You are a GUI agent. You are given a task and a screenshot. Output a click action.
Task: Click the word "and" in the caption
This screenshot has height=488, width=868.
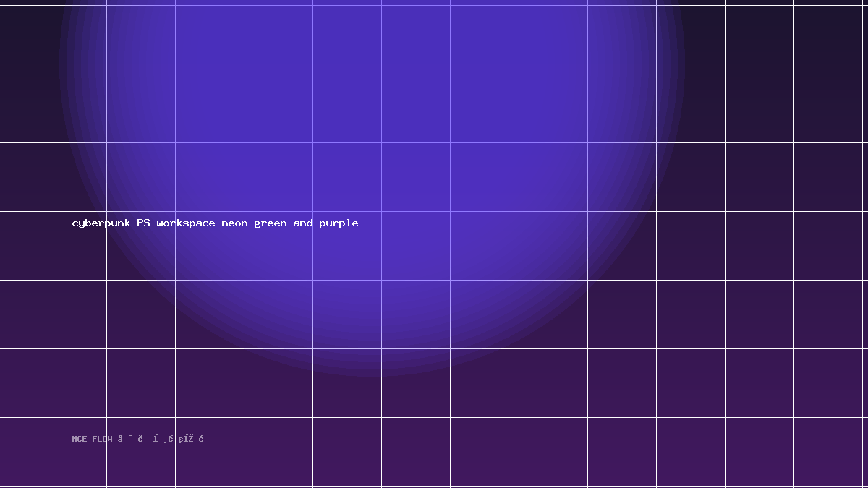point(303,223)
